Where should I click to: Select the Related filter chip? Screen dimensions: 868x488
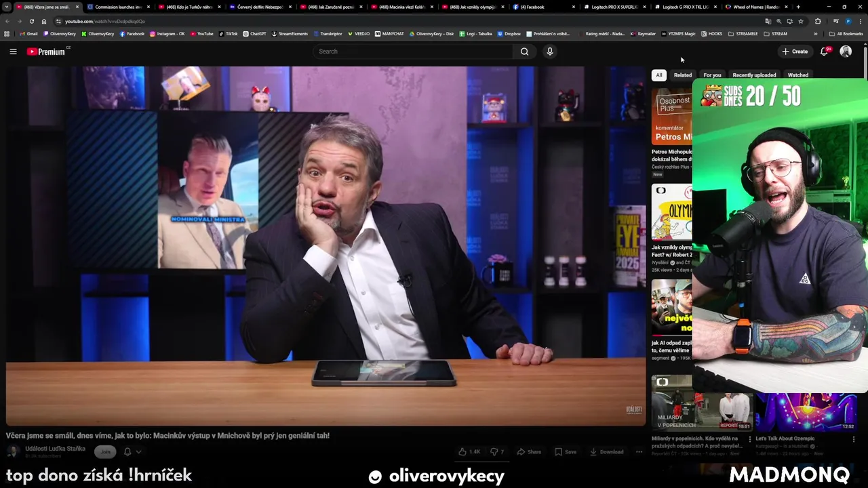683,75
